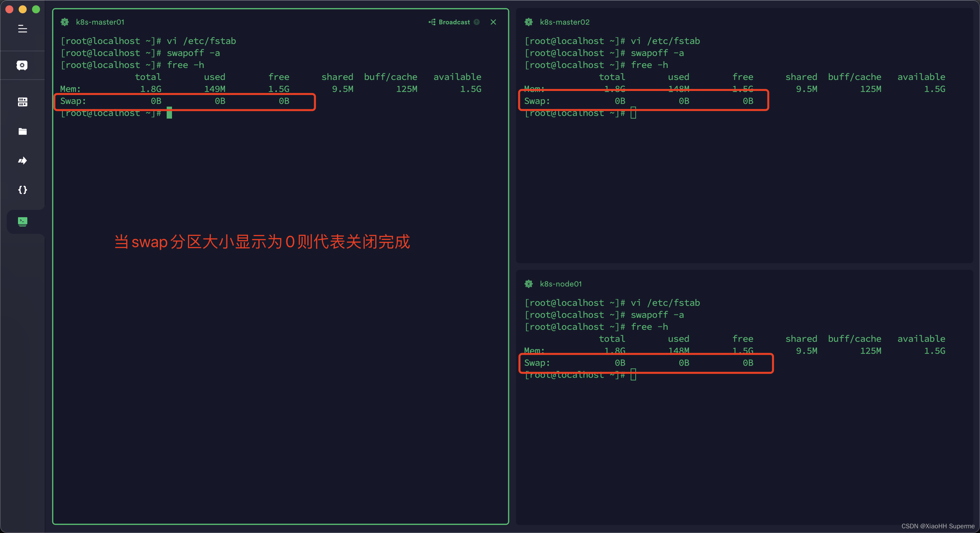The height and width of the screenshot is (533, 980).
Task: Open the settings gear sidebar icon
Action: coord(22,65)
